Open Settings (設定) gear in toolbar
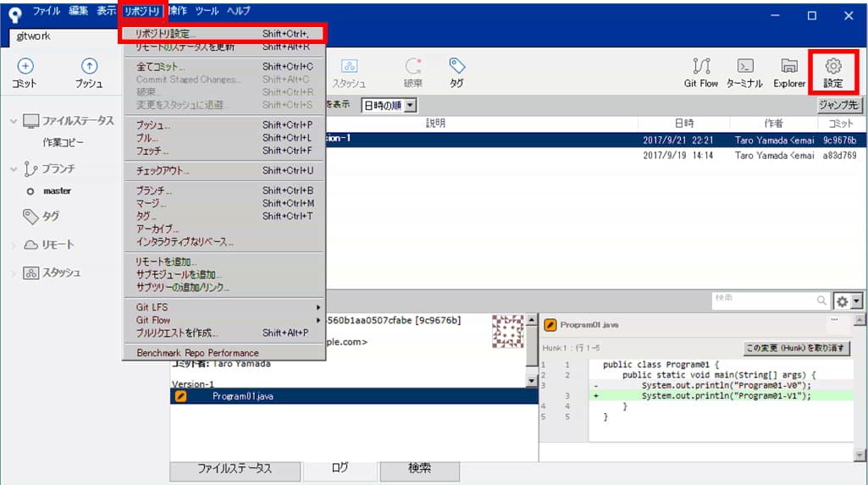 [x=833, y=73]
